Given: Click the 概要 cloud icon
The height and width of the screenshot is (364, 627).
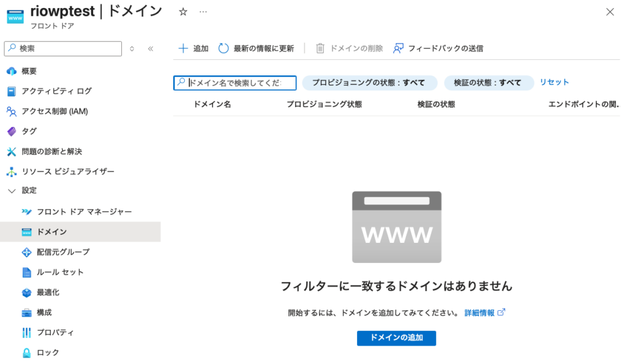Looking at the screenshot, I should tap(12, 71).
